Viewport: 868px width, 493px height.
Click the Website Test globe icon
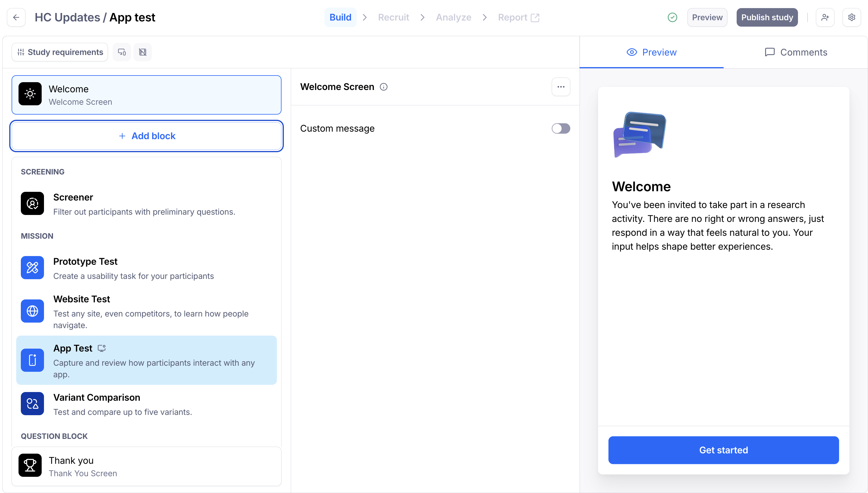click(x=32, y=311)
